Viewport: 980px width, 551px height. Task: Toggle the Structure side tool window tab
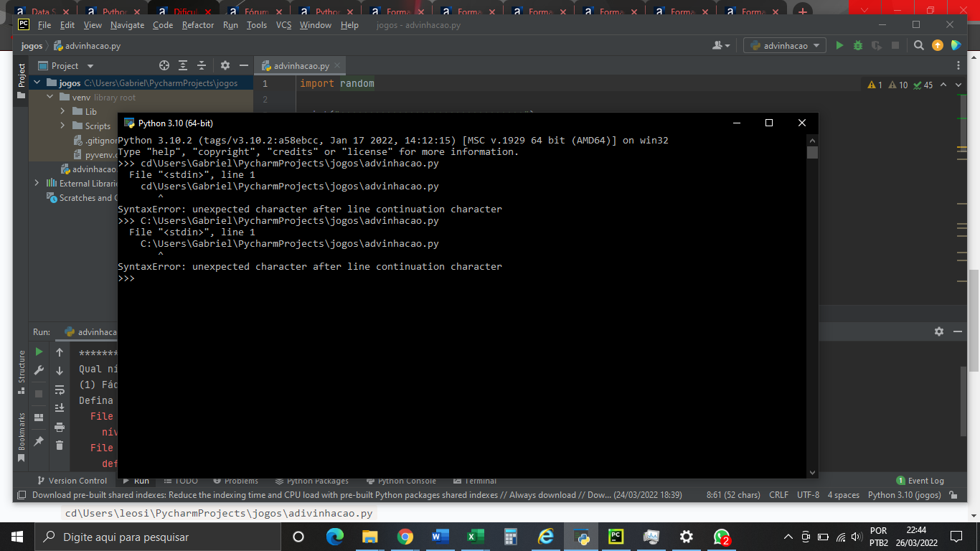pyautogui.click(x=22, y=372)
